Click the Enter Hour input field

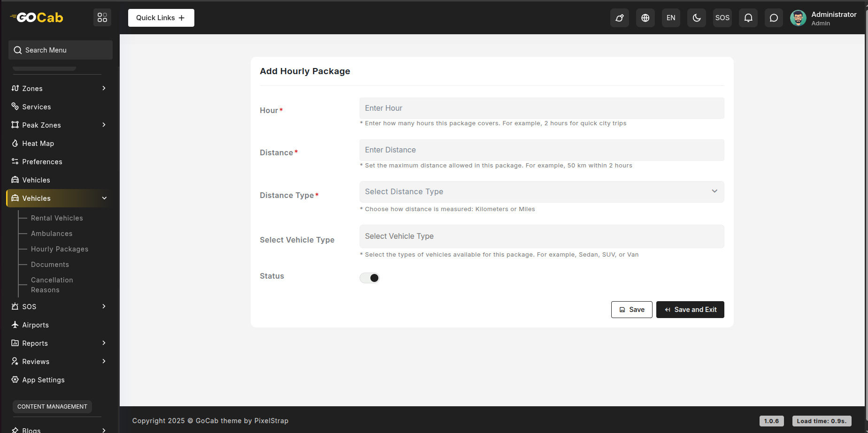click(541, 108)
